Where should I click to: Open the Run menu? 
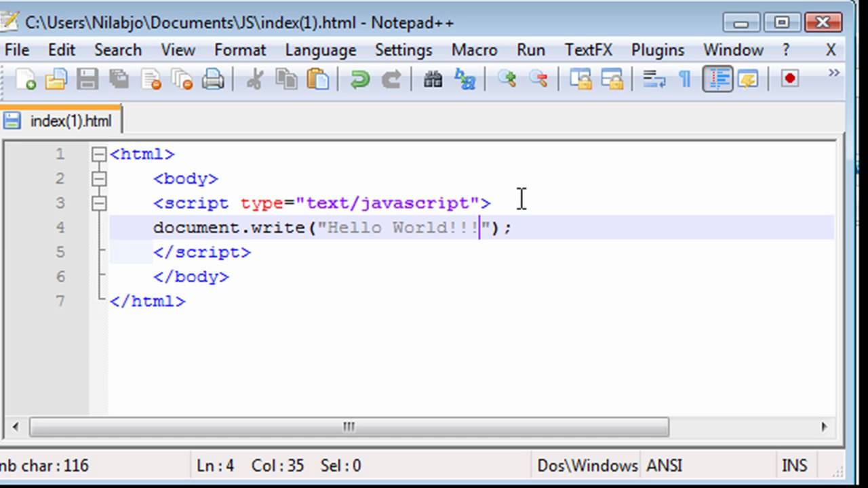(x=531, y=50)
